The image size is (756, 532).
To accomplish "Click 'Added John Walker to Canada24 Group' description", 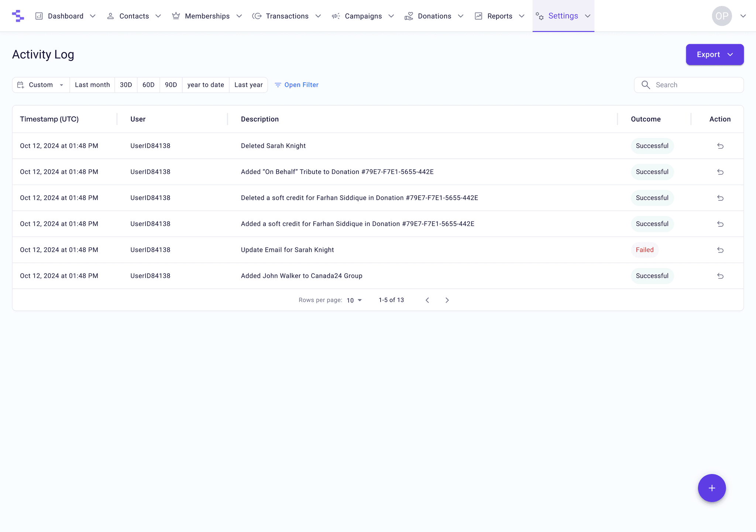I will point(302,276).
